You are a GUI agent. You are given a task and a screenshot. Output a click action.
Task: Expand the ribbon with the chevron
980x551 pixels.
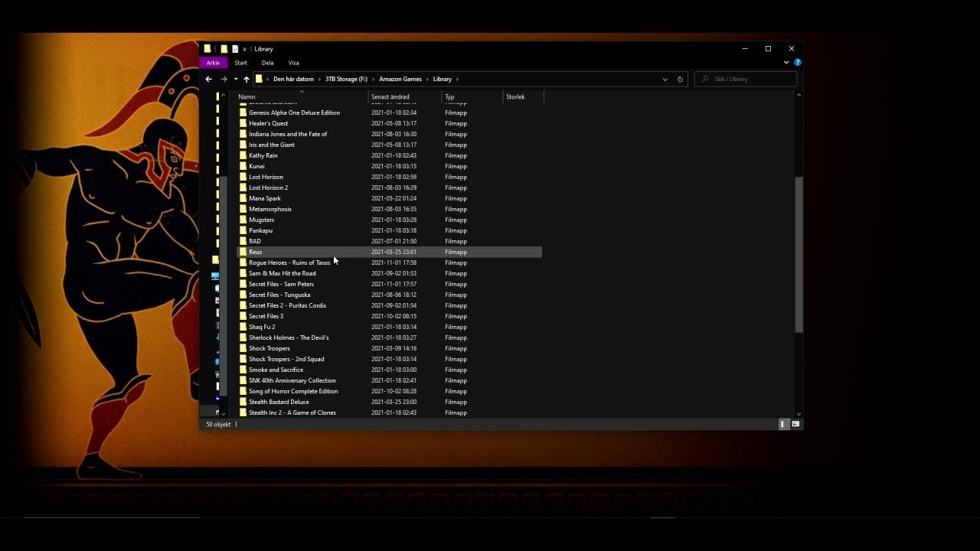tap(786, 63)
